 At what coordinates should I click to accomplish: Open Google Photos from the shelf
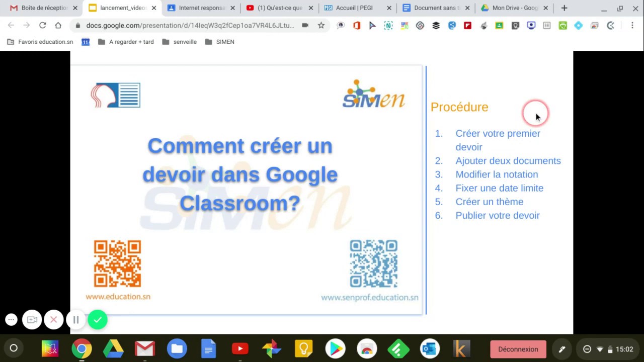[x=272, y=348]
